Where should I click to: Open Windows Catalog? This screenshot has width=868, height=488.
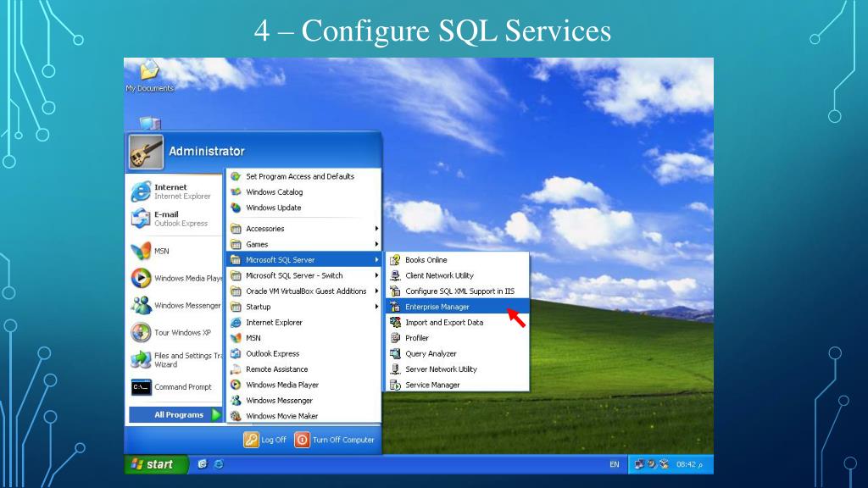[x=304, y=192]
